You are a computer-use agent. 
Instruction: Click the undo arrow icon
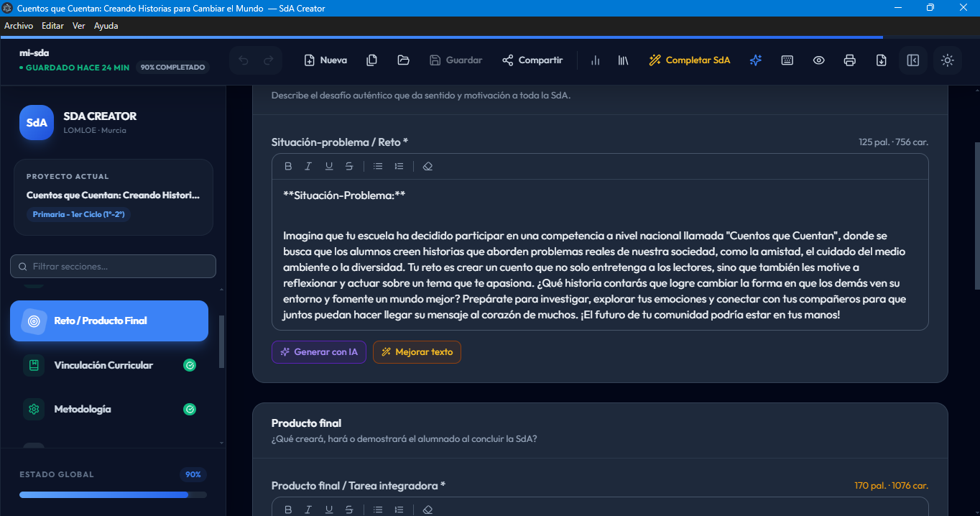pos(243,60)
